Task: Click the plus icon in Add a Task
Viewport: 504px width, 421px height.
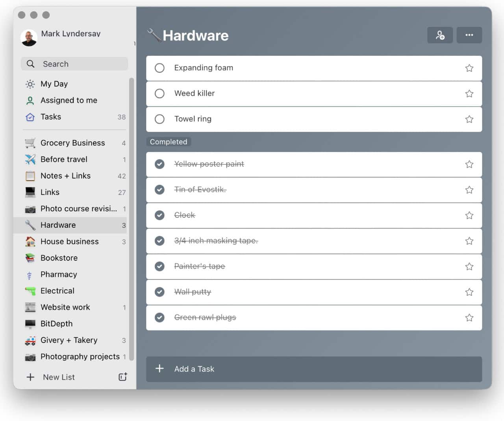Action: point(159,369)
